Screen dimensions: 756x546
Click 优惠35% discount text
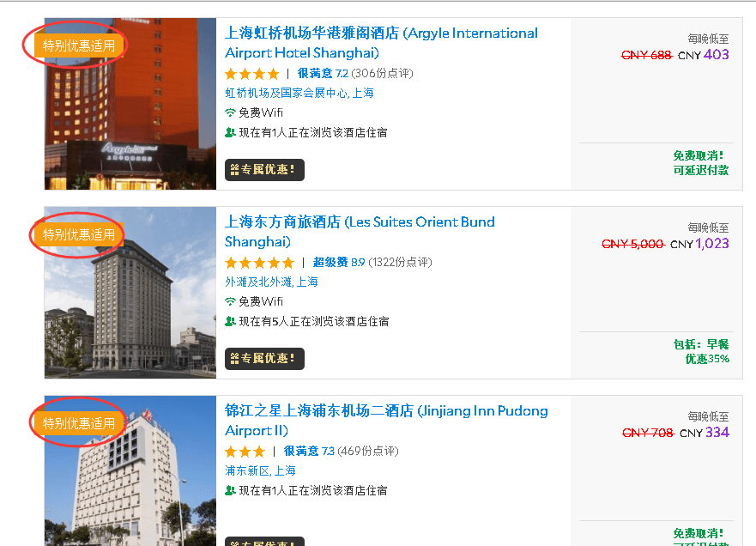(x=707, y=359)
